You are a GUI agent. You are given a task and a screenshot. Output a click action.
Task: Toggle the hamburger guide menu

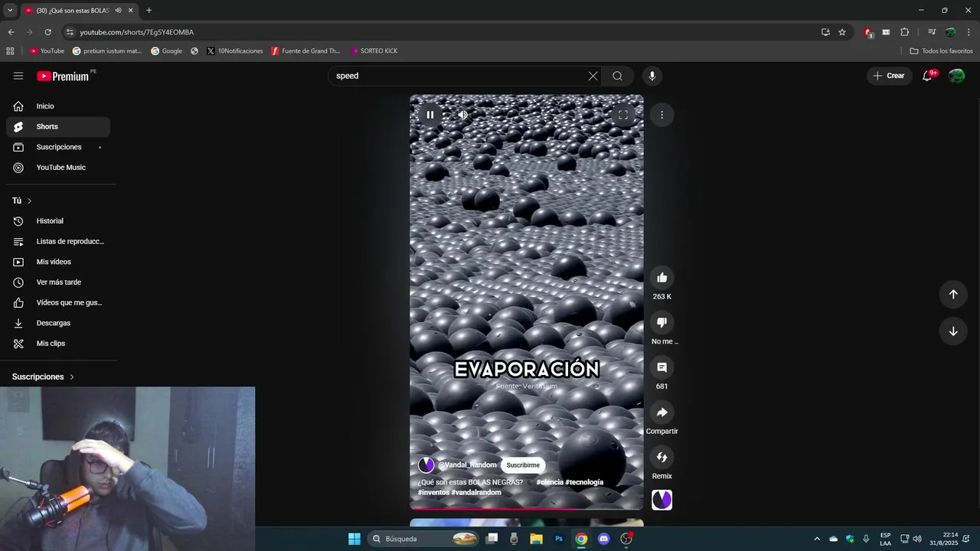pyautogui.click(x=18, y=76)
